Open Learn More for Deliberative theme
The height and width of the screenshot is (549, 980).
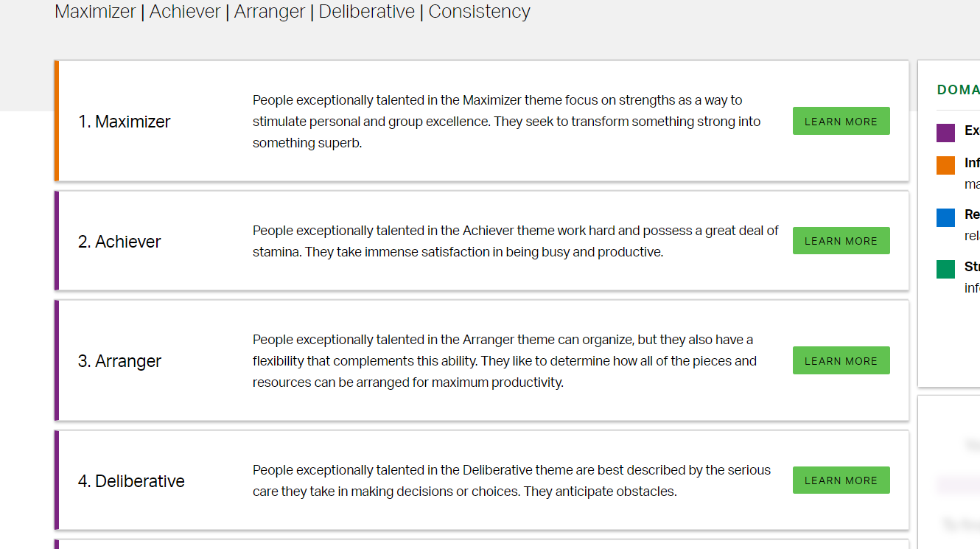click(841, 480)
